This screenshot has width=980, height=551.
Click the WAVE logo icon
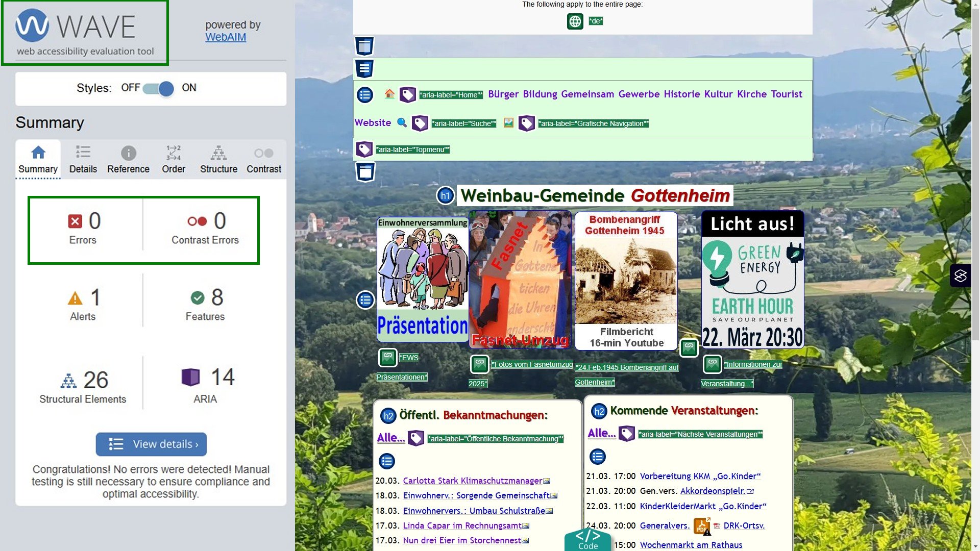point(32,26)
